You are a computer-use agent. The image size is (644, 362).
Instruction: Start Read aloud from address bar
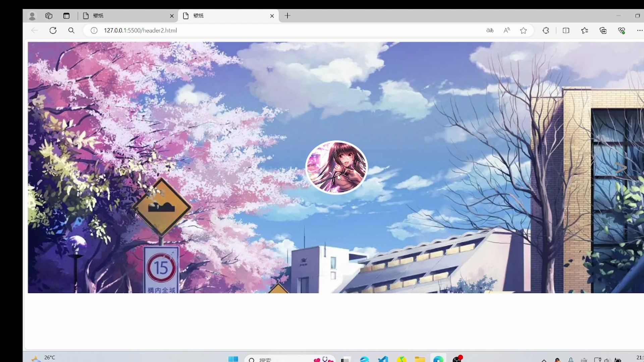(507, 31)
